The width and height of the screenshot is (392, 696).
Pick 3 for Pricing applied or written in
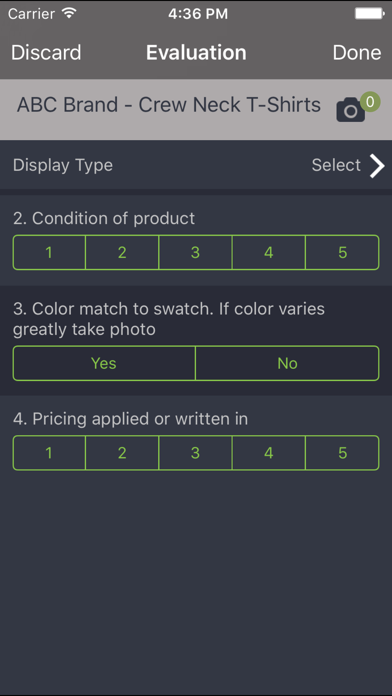pyautogui.click(x=195, y=453)
